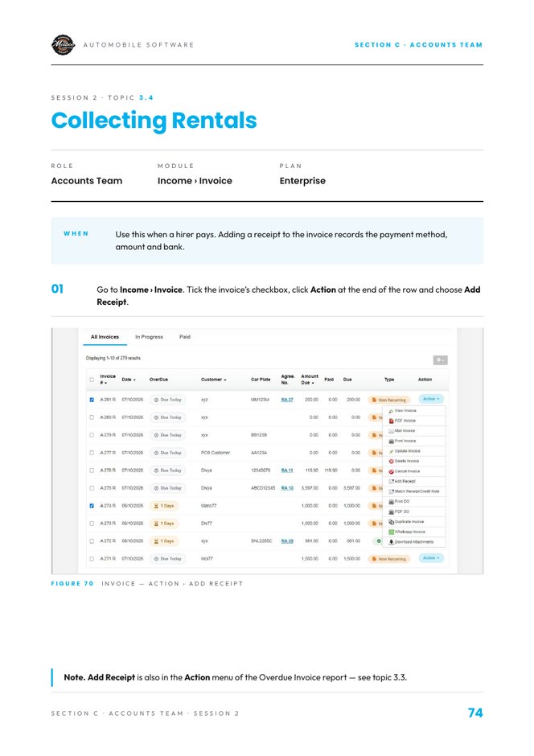Choose Match Receipt/Credit Note in the menu
This screenshot has height=756, width=534.
pos(416,491)
